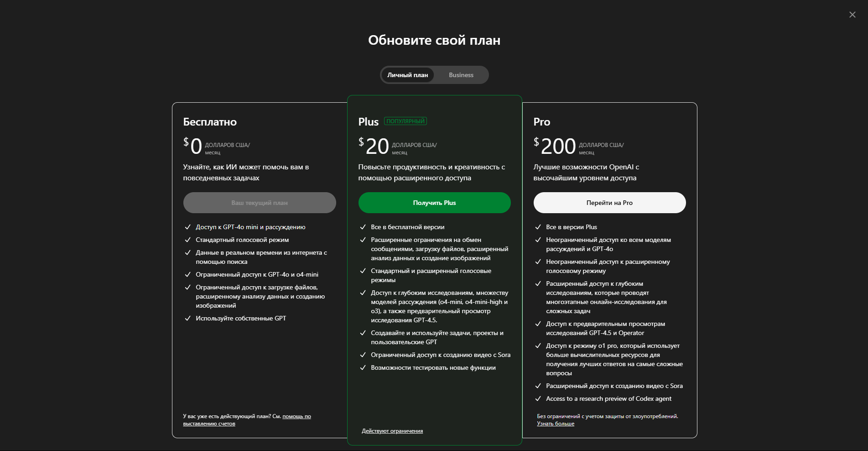This screenshot has width=868, height=451.
Task: Click the $20 price of Plus plan
Action: (374, 146)
